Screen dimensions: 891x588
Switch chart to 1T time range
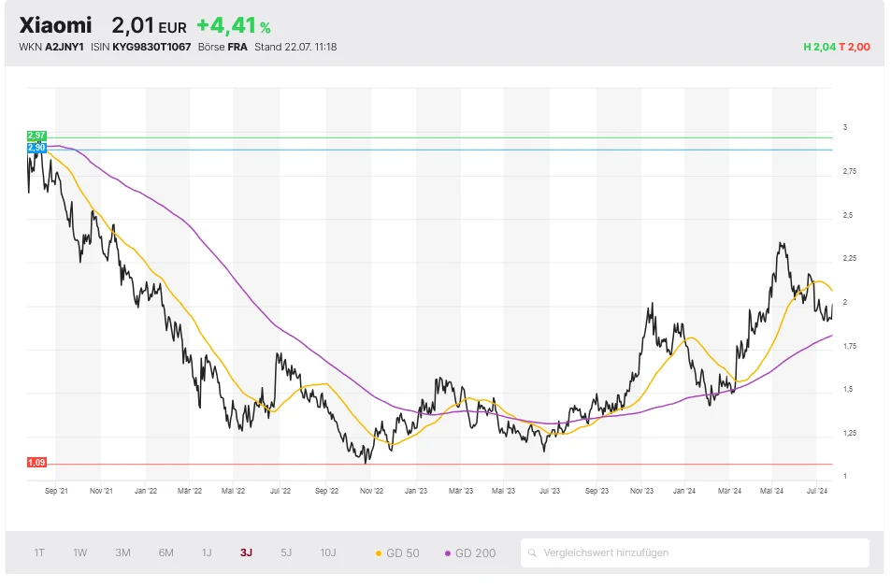click(39, 552)
